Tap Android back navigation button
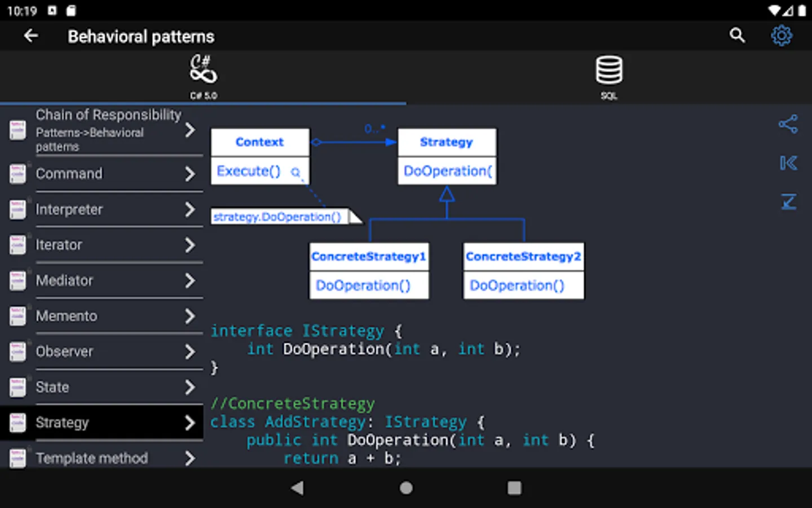812x508 pixels. point(297,488)
